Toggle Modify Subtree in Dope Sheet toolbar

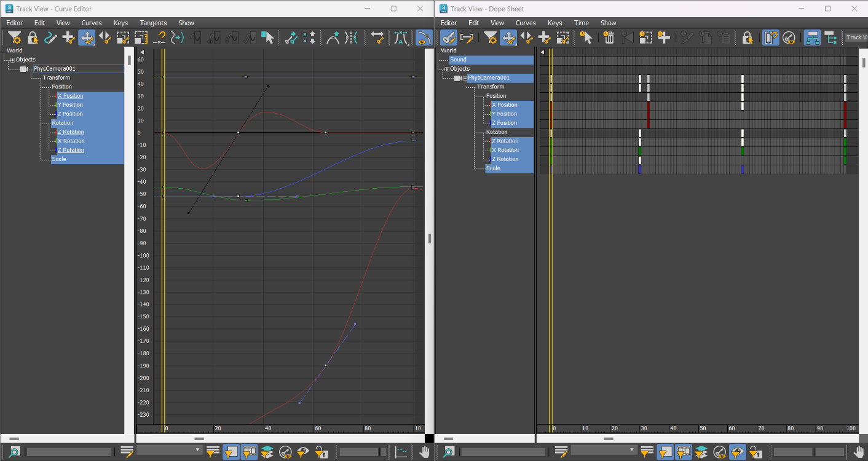coord(812,37)
